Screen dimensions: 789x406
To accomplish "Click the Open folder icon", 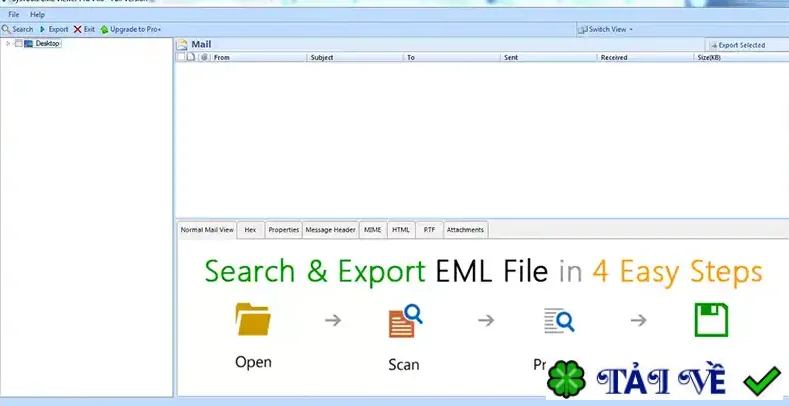I will (253, 319).
